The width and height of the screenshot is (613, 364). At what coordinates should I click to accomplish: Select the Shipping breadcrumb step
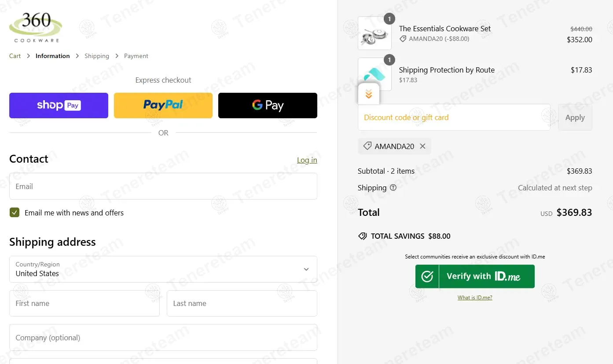97,56
